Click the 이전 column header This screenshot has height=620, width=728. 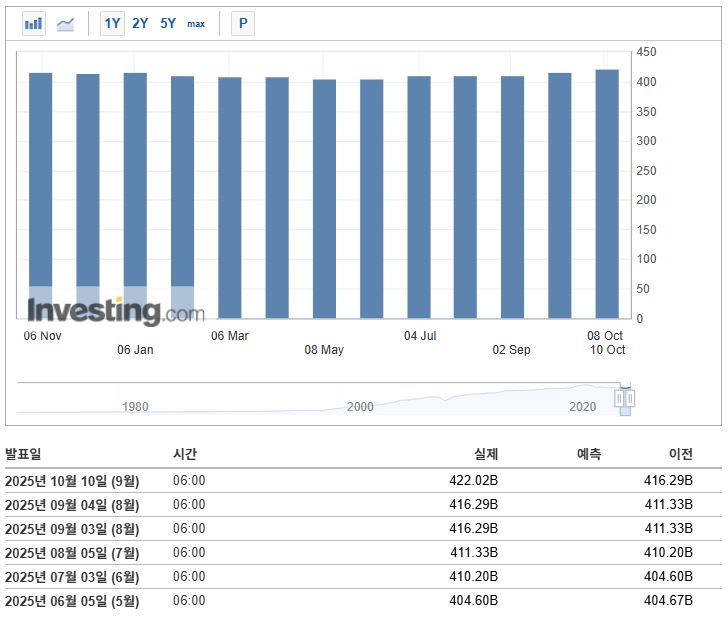point(680,454)
